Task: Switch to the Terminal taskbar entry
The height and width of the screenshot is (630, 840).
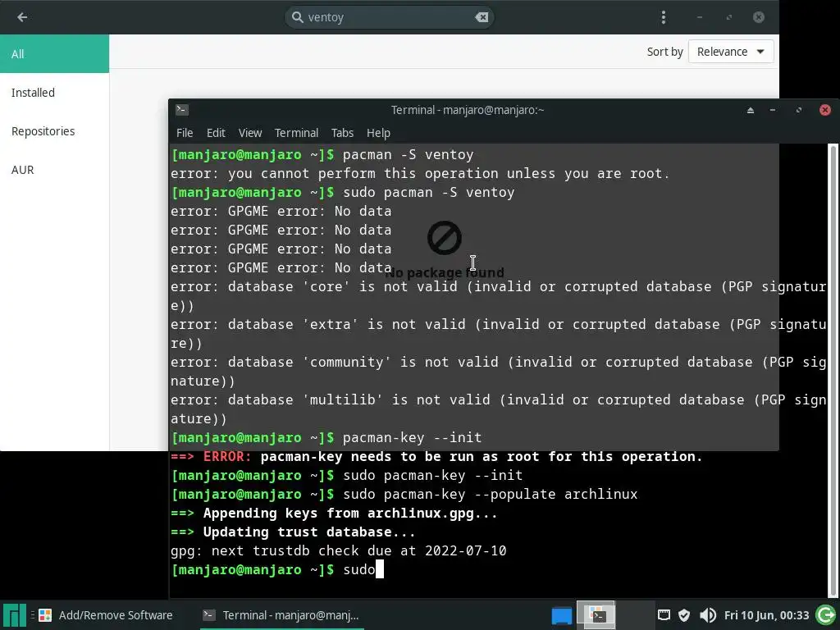Action: coord(281,615)
